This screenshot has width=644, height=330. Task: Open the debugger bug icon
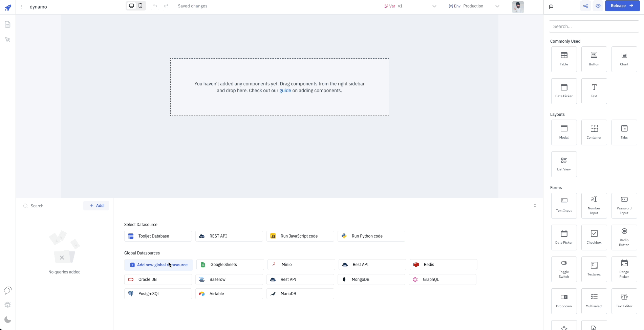coord(7,305)
